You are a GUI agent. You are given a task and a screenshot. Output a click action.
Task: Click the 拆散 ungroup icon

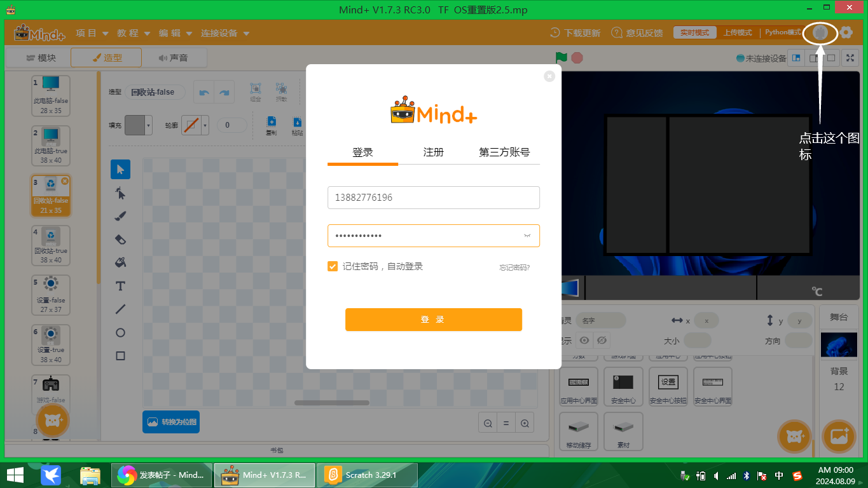pyautogui.click(x=281, y=92)
